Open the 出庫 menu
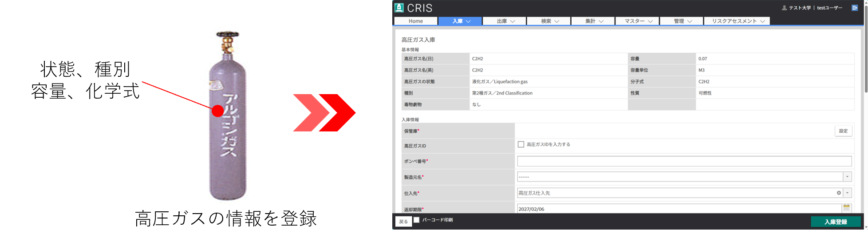 coord(505,21)
